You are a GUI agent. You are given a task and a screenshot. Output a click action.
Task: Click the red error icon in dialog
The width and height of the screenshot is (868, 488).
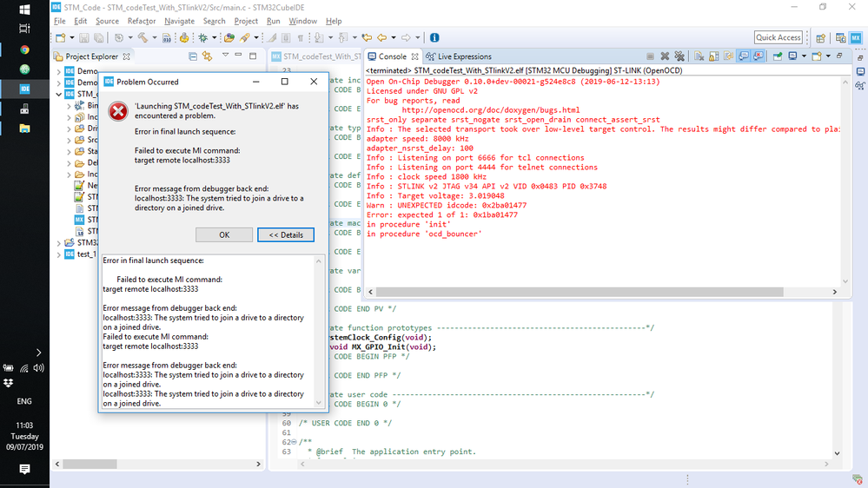pos(118,111)
